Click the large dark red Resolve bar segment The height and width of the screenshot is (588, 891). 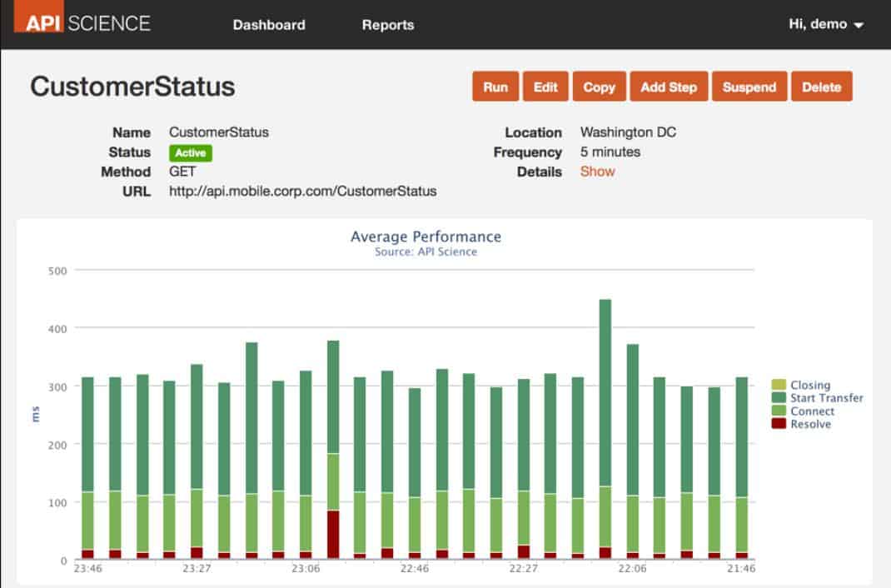click(334, 535)
